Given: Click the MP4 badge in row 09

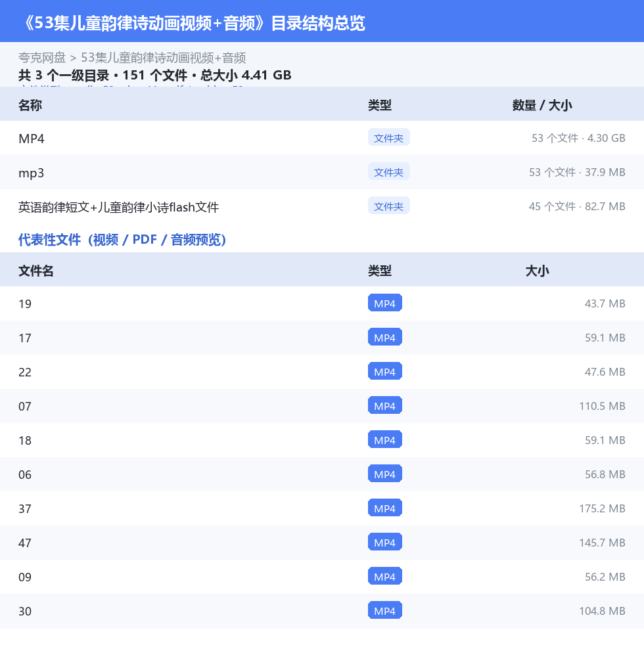Looking at the screenshot, I should (384, 577).
